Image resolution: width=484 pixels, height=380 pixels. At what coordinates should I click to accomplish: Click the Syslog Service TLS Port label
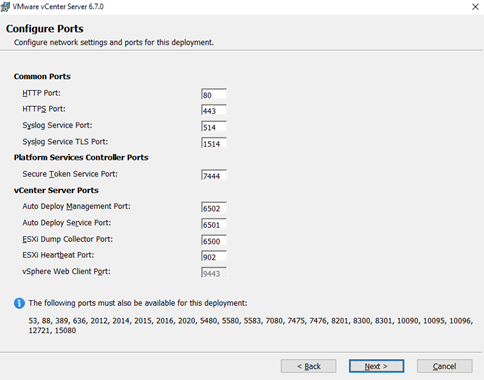(65, 142)
